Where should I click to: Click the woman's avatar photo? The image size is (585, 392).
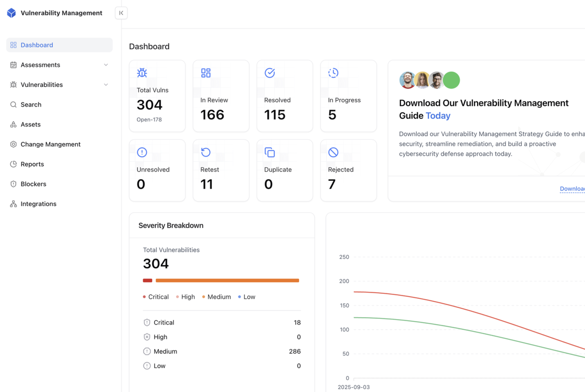coord(422,80)
